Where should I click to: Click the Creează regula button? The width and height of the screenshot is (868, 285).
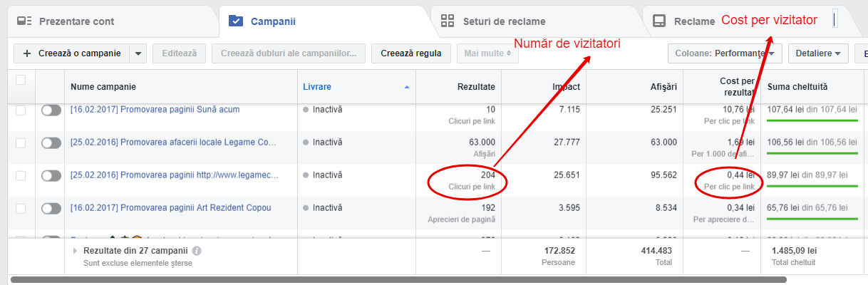click(410, 53)
